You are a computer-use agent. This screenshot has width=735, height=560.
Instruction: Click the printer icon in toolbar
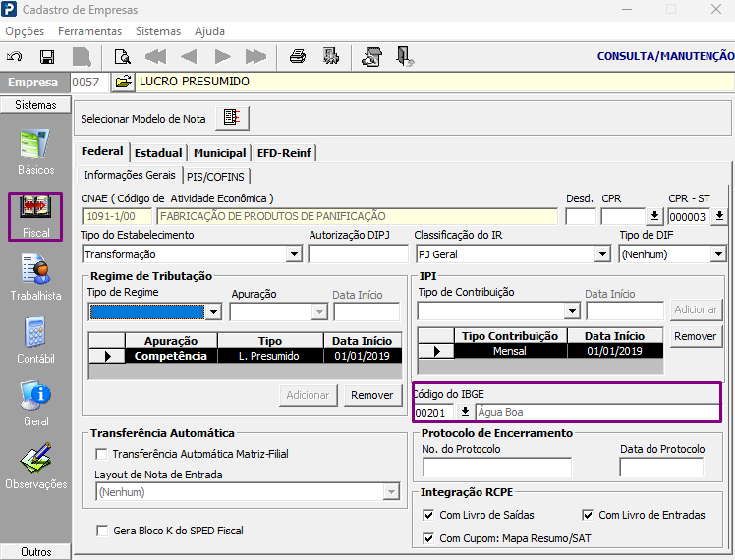(x=298, y=57)
